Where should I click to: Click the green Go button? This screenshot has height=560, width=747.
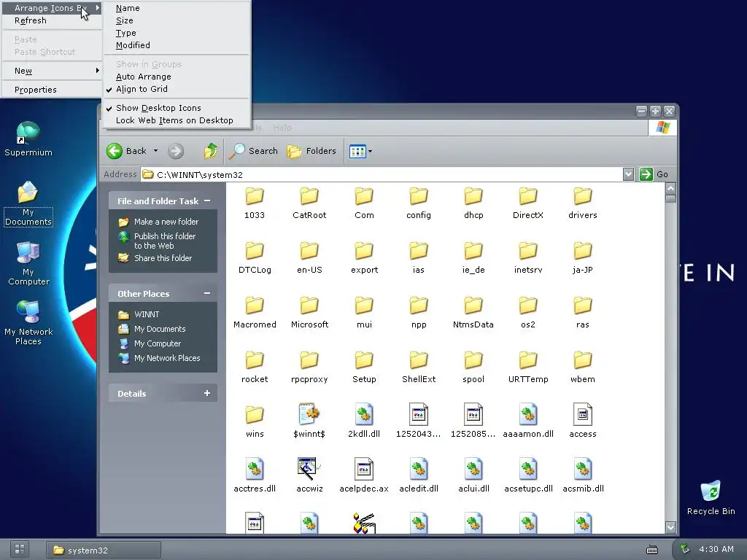(654, 174)
